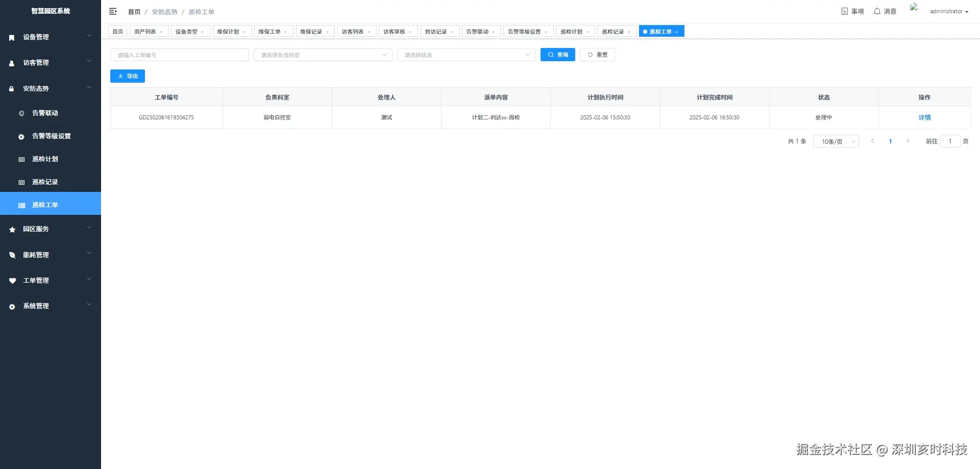980x469 pixels.
Task: Click the 工单管理 heart icon
Action: click(x=12, y=281)
